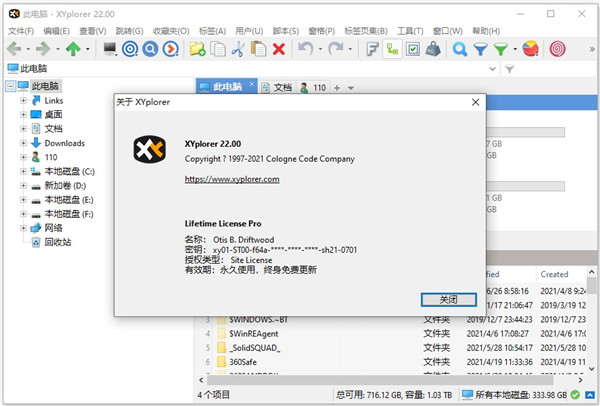Click the Hotlist target icon
Viewport: 600px width, 406px height.
click(130, 49)
